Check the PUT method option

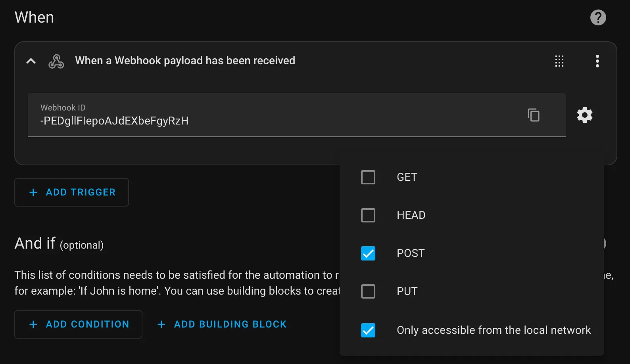(x=368, y=291)
